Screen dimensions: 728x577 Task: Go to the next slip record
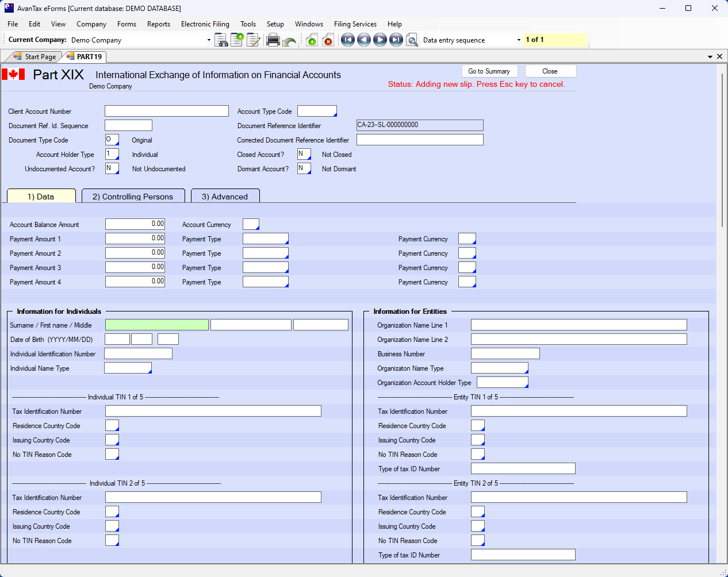click(380, 40)
